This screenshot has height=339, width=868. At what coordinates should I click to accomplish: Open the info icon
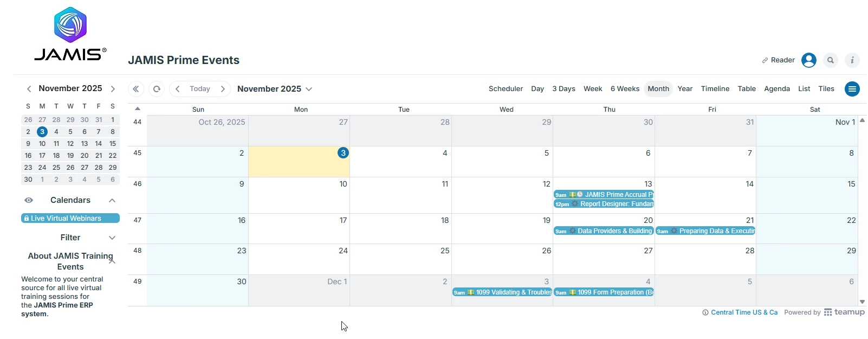tap(852, 60)
